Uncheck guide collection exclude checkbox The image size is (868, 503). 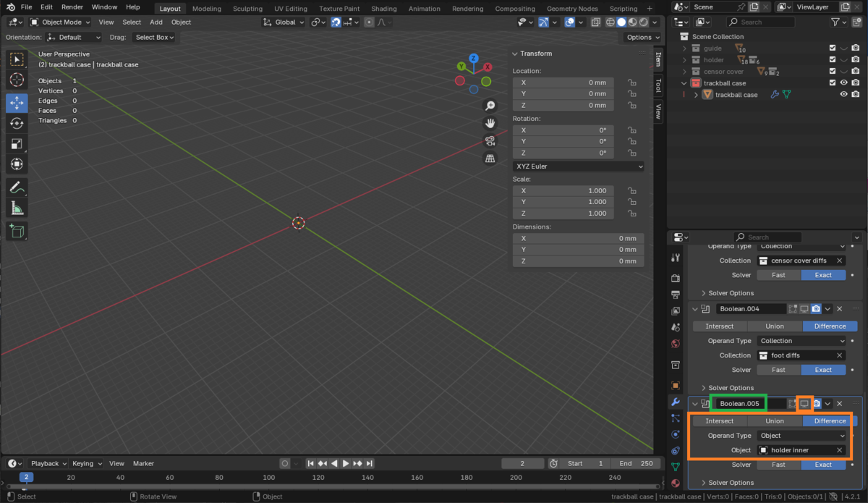[x=833, y=48]
